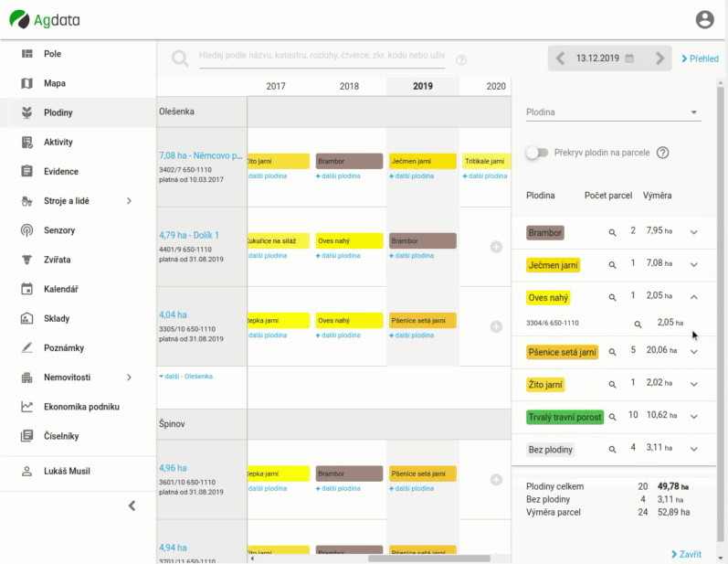Open Evidence section

(78, 172)
